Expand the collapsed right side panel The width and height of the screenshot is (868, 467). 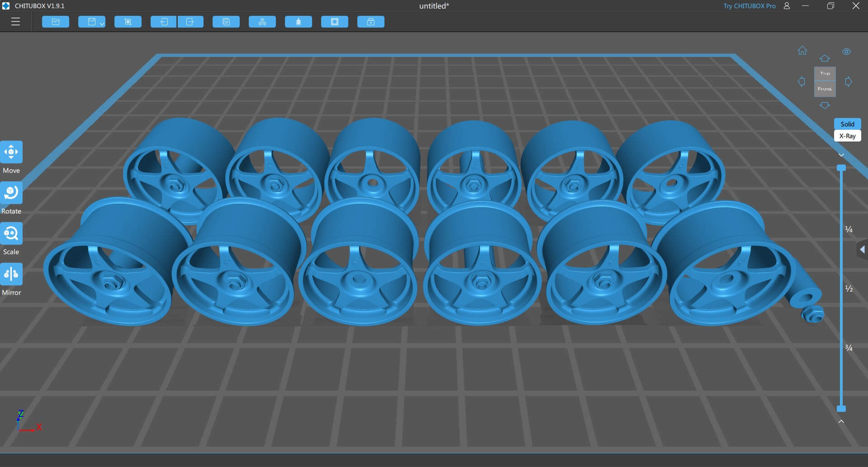point(862,250)
